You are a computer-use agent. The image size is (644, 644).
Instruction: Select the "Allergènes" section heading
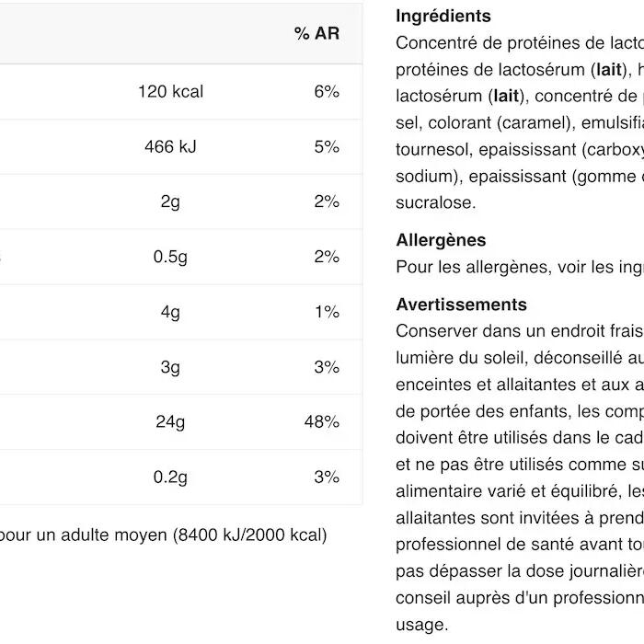(x=441, y=240)
